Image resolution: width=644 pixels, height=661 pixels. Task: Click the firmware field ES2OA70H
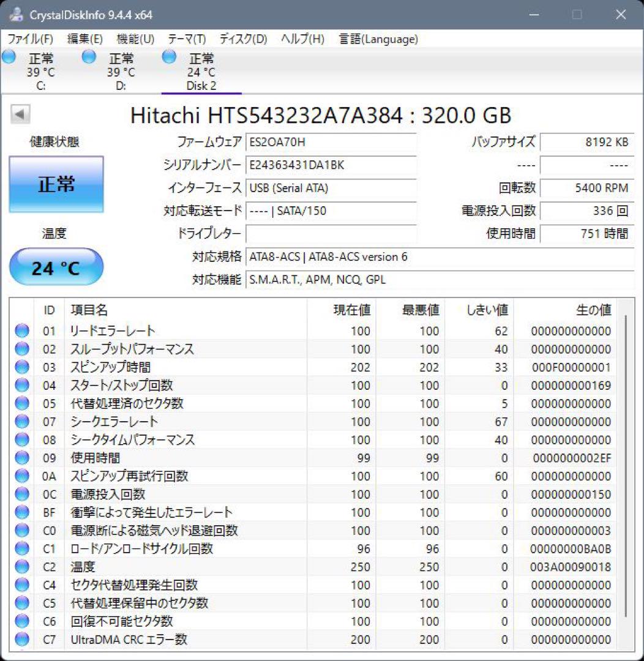[331, 142]
